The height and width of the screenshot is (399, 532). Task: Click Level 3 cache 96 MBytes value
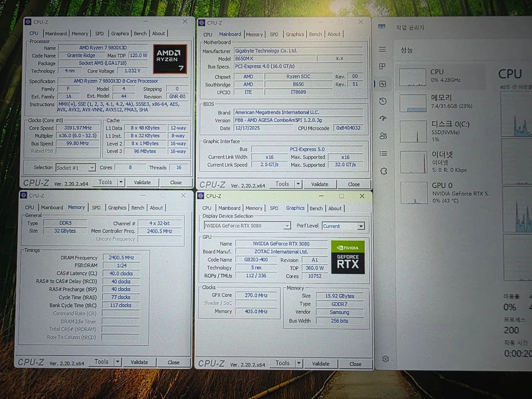pos(145,151)
